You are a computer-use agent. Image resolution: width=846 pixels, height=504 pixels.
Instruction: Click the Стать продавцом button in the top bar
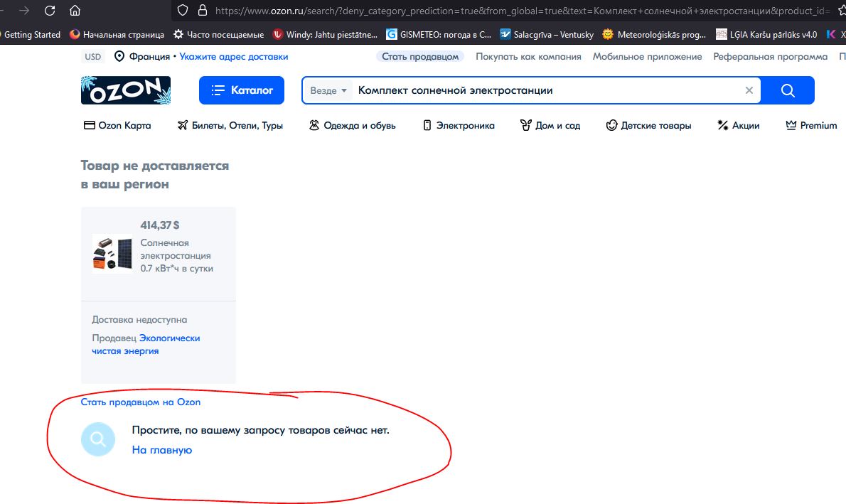pos(420,57)
